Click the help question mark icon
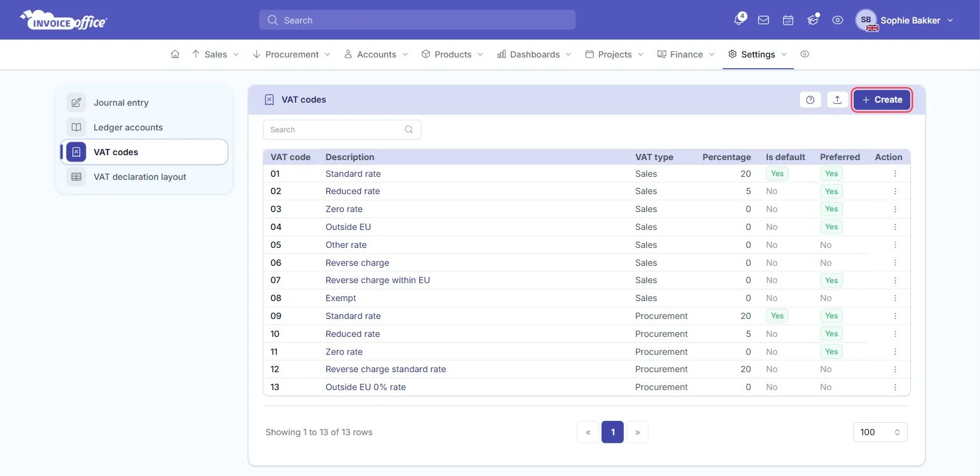 point(810,100)
